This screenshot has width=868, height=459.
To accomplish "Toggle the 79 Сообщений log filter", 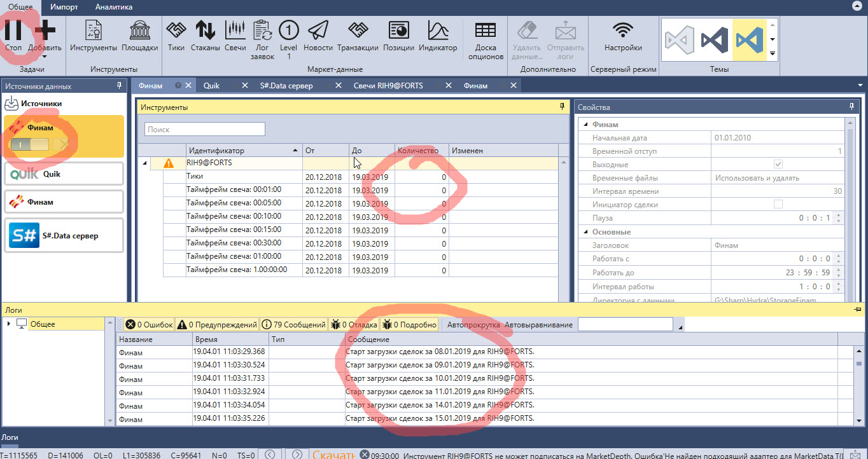I will coord(294,325).
